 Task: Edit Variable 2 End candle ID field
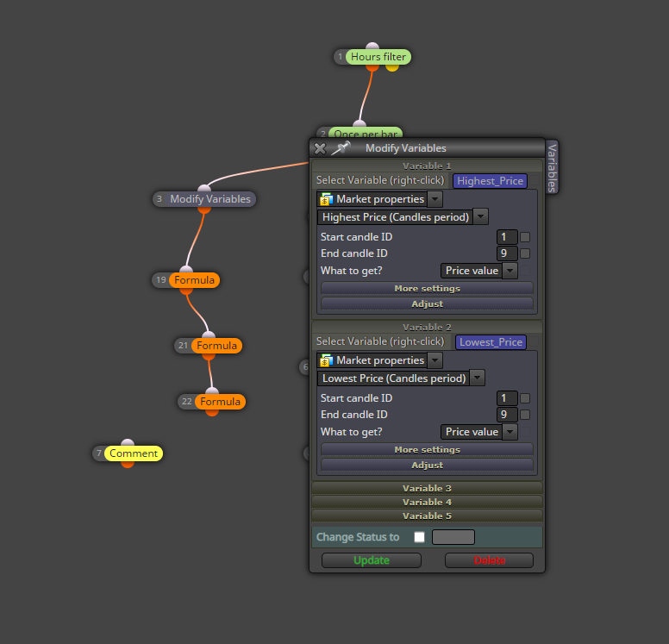click(507, 415)
